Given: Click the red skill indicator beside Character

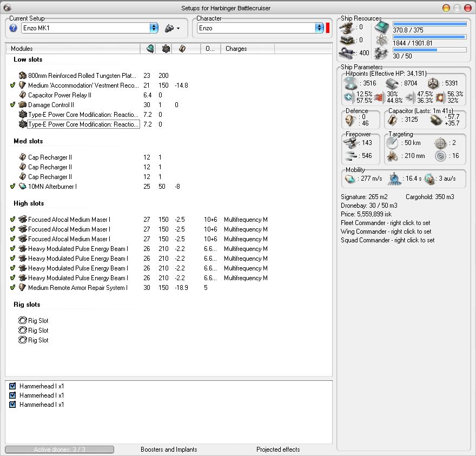Looking at the screenshot, I should [x=328, y=28].
